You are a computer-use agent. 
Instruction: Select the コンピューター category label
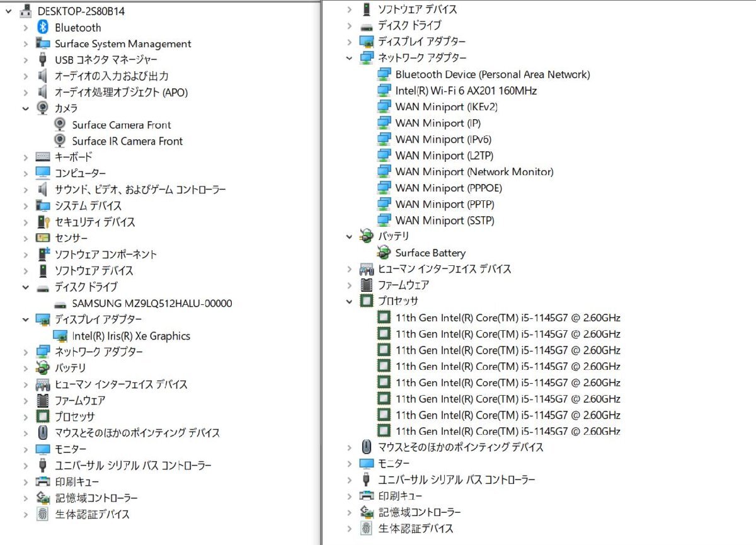(x=80, y=173)
